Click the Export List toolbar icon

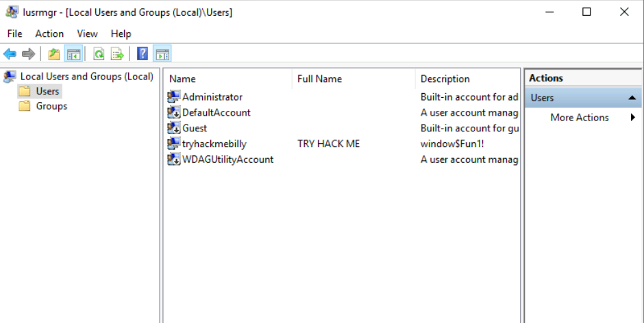[117, 54]
